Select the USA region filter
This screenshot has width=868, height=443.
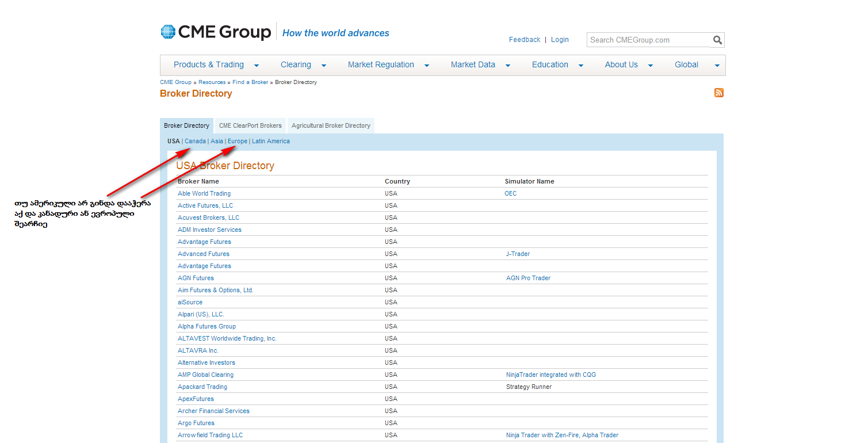[x=174, y=141]
